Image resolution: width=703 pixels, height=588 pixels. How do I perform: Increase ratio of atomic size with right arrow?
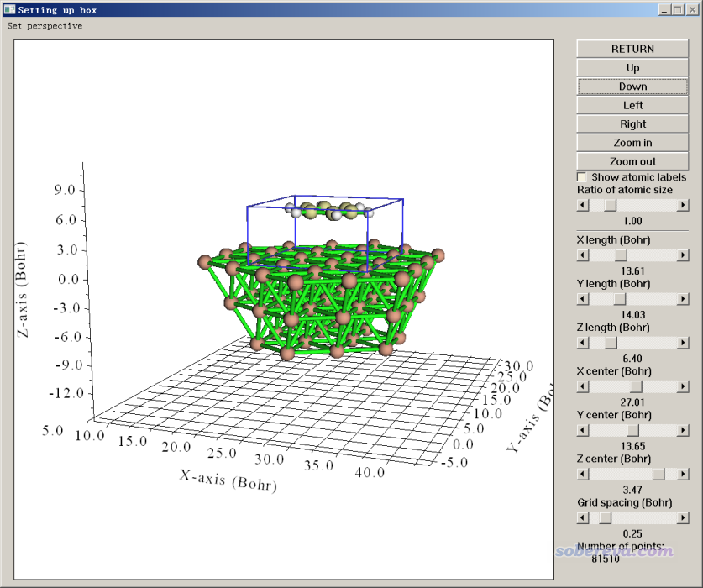pyautogui.click(x=683, y=205)
